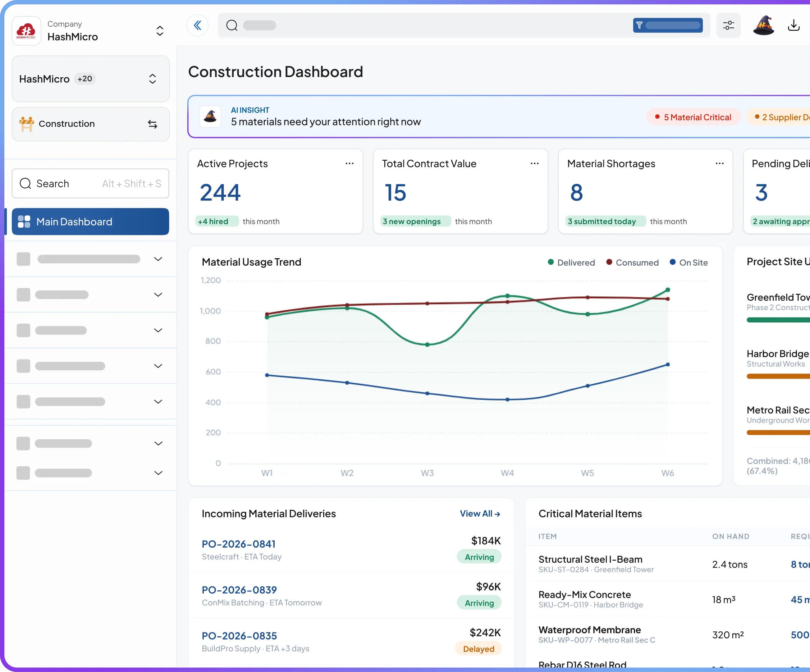
Task: Click the magnifier icon in top search bar
Action: [232, 25]
